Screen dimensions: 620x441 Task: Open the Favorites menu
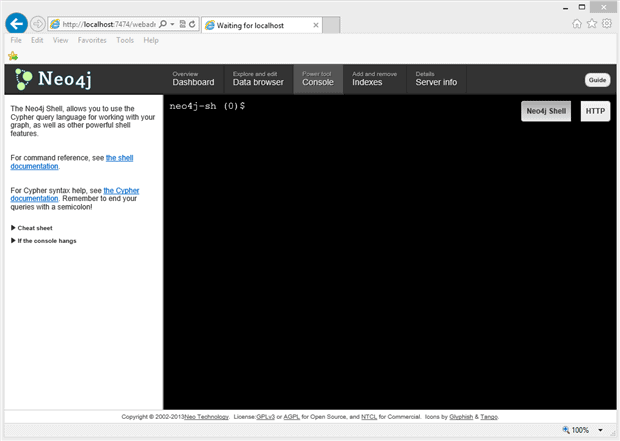92,40
